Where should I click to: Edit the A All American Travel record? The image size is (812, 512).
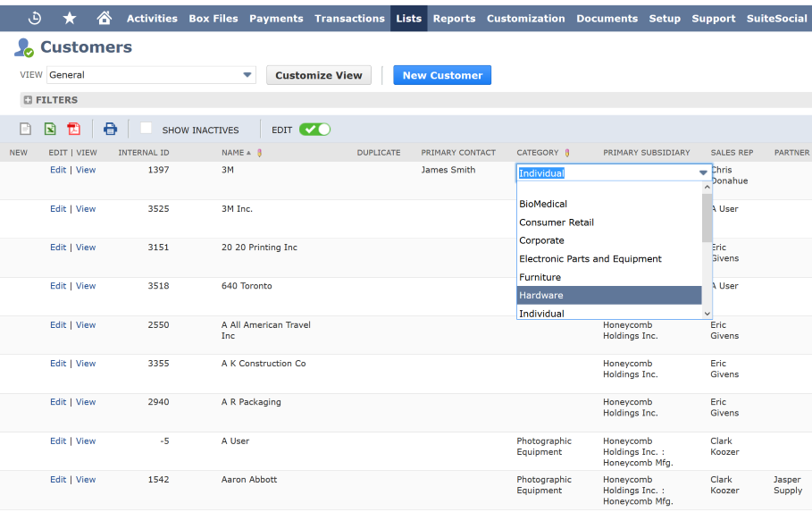click(x=58, y=325)
